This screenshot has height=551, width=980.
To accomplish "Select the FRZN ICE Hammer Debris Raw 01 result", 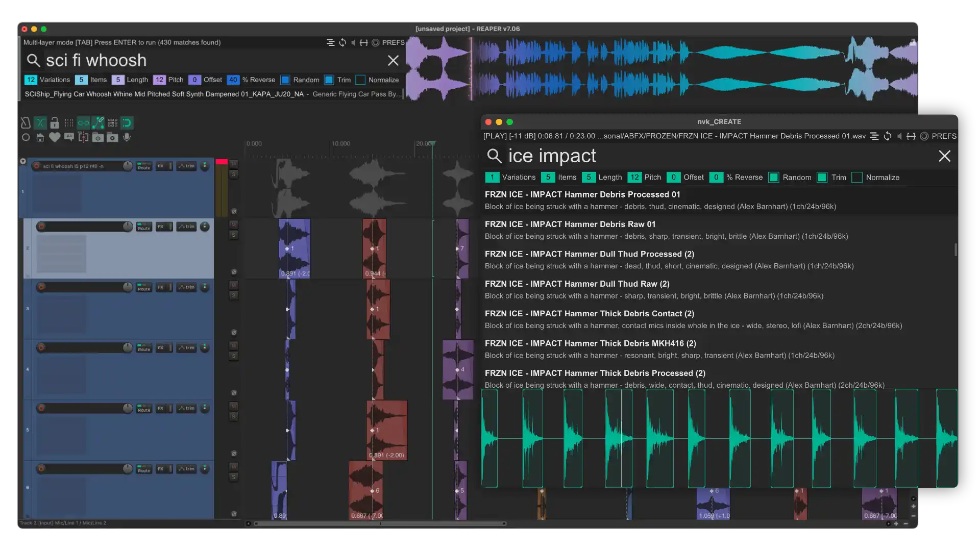I will coord(570,224).
